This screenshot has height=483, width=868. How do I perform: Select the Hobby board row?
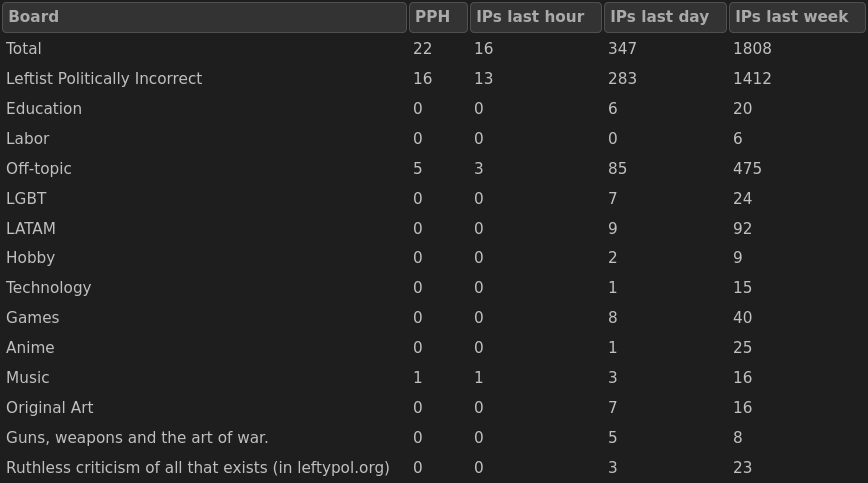pyautogui.click(x=31, y=258)
